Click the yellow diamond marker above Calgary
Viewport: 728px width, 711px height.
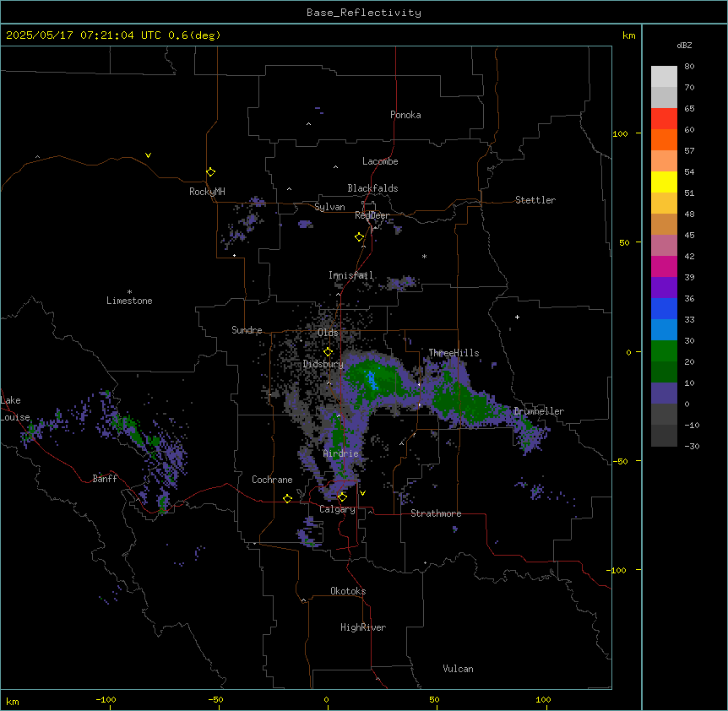point(342,497)
